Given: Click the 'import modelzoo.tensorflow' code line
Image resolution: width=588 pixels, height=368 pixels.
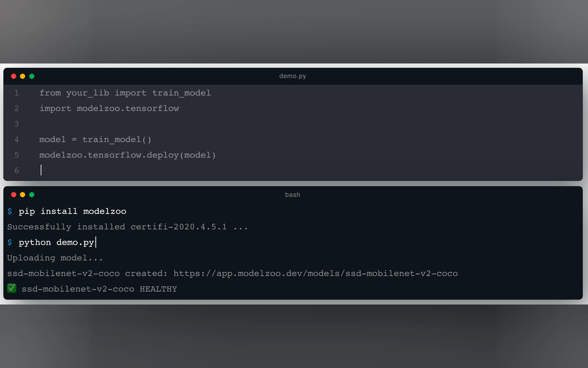Looking at the screenshot, I should pyautogui.click(x=109, y=108).
